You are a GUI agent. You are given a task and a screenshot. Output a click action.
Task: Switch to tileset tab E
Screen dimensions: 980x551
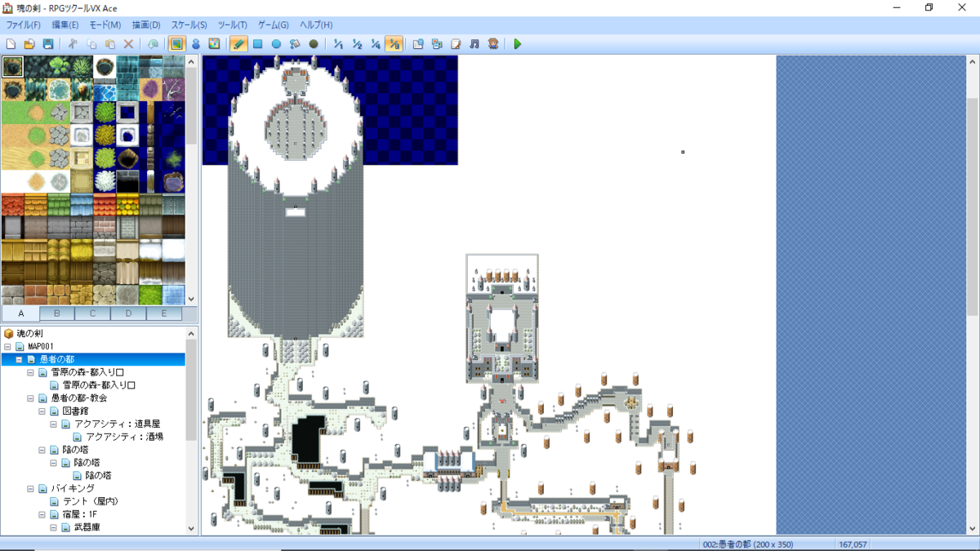tap(165, 313)
